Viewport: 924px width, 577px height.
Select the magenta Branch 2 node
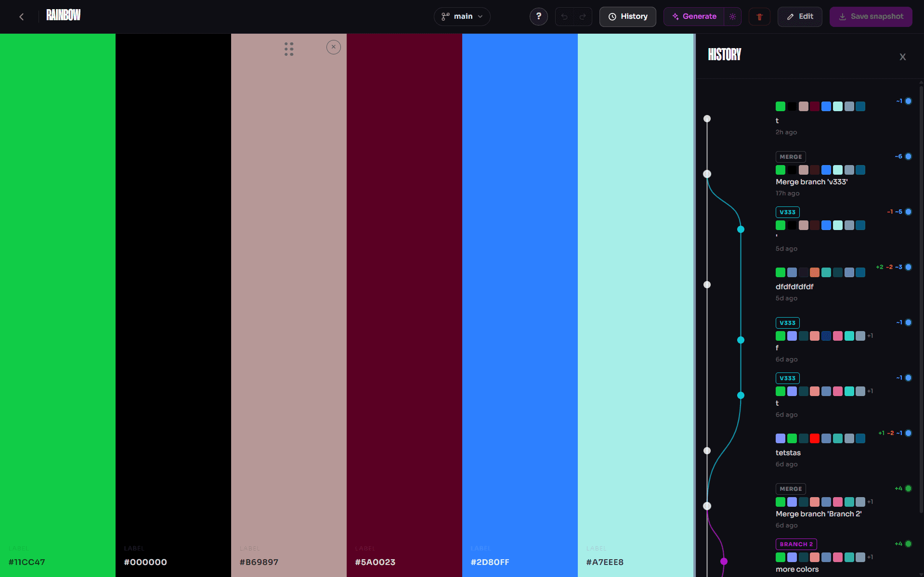pos(724,562)
